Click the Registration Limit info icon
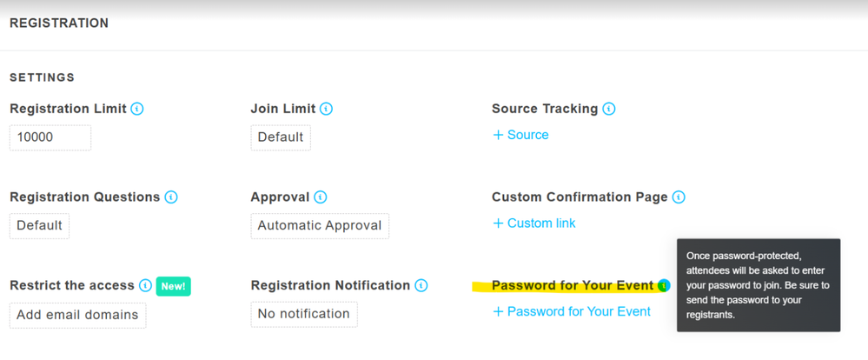Image resolution: width=868 pixels, height=360 pixels. point(137,109)
